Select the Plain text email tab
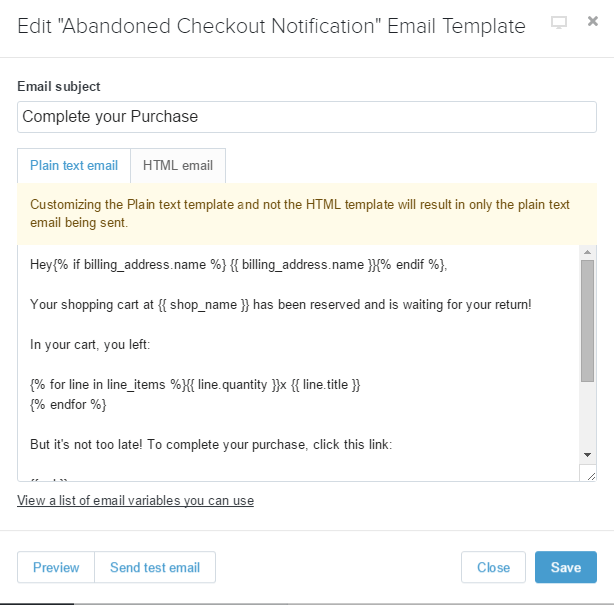The height and width of the screenshot is (605, 614). pos(74,166)
